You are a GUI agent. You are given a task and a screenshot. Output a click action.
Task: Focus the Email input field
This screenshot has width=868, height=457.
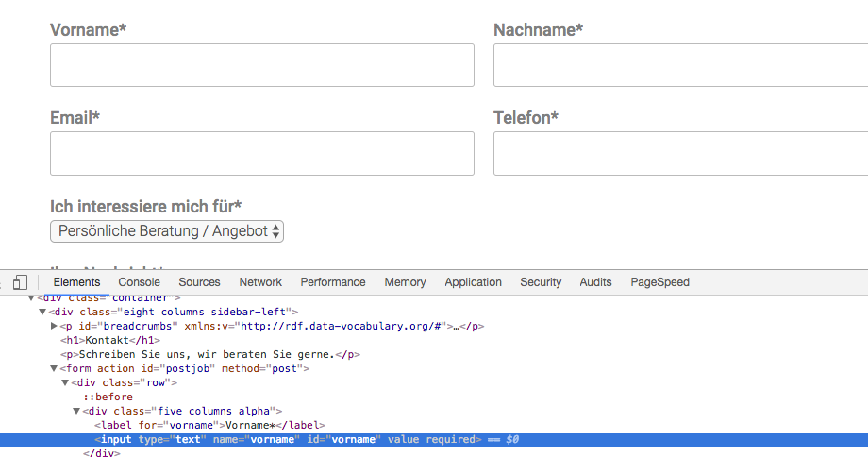point(262,154)
